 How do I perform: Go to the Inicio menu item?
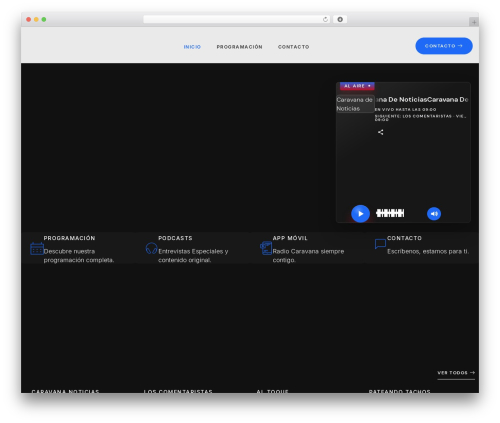192,47
